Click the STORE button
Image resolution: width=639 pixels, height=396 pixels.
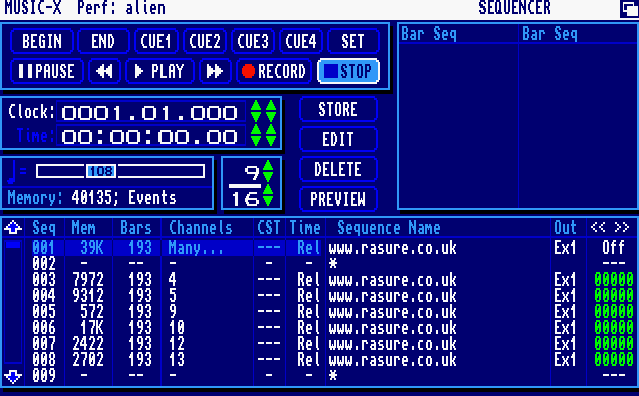pyautogui.click(x=338, y=110)
